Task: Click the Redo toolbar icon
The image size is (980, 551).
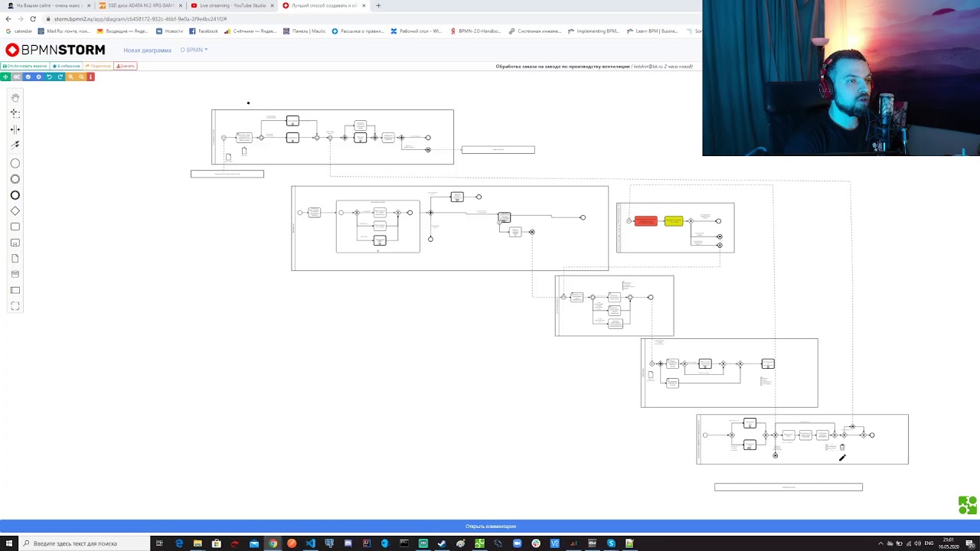Action: (60, 77)
